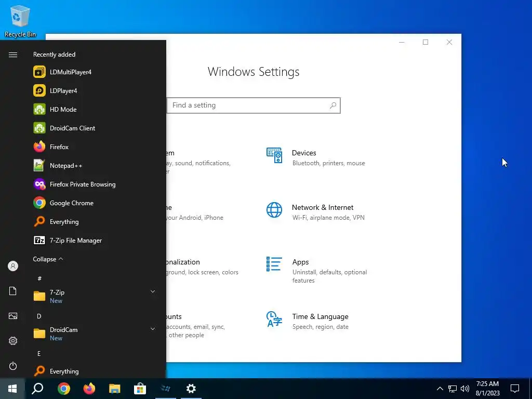Open Everything in Recently added list

94,221
